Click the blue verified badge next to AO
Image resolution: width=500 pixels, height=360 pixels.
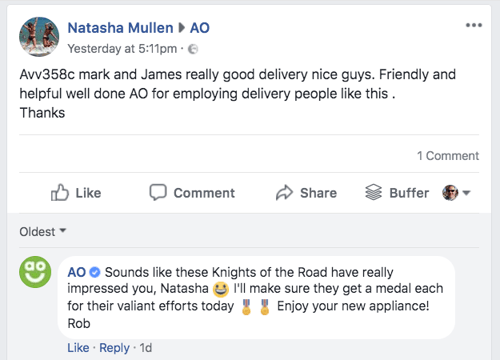[x=95, y=272]
